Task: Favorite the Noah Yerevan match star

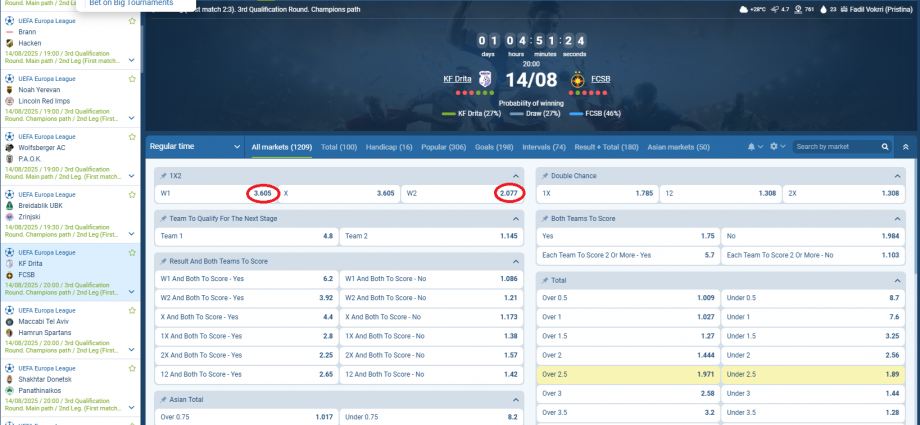Action: 132,79
